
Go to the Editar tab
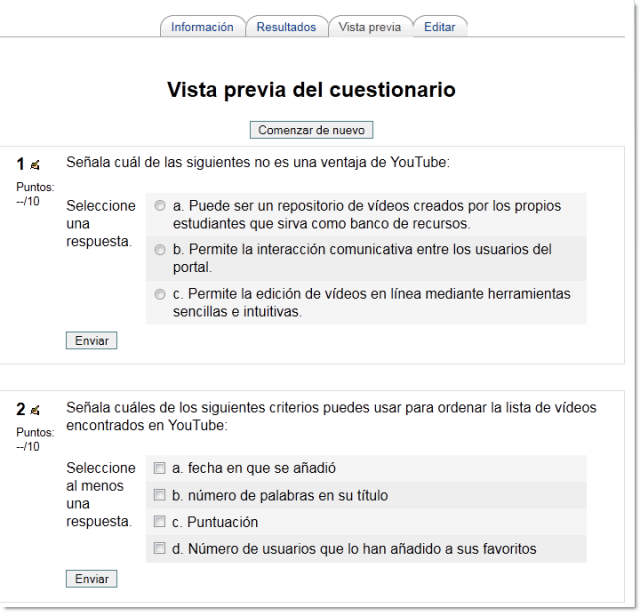[x=439, y=27]
